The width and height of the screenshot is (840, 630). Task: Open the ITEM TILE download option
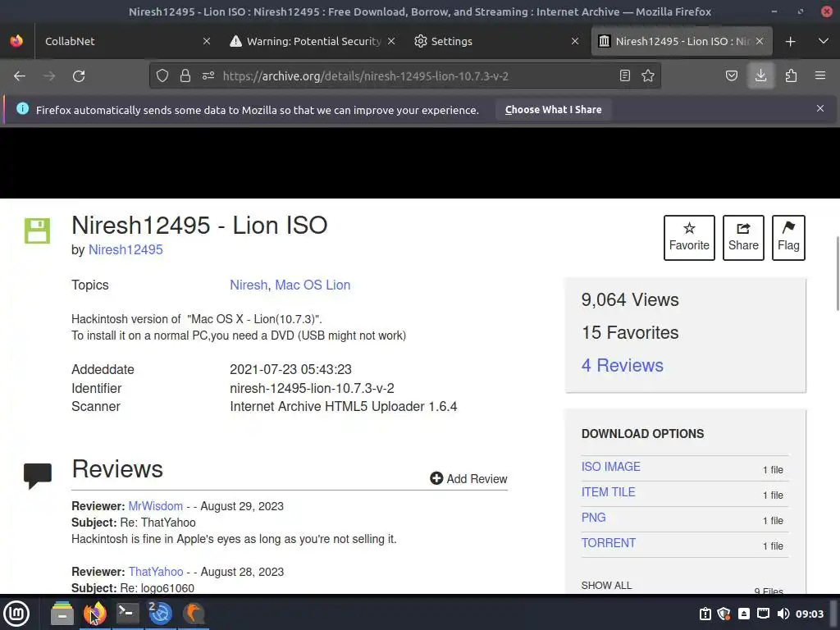[608, 492]
